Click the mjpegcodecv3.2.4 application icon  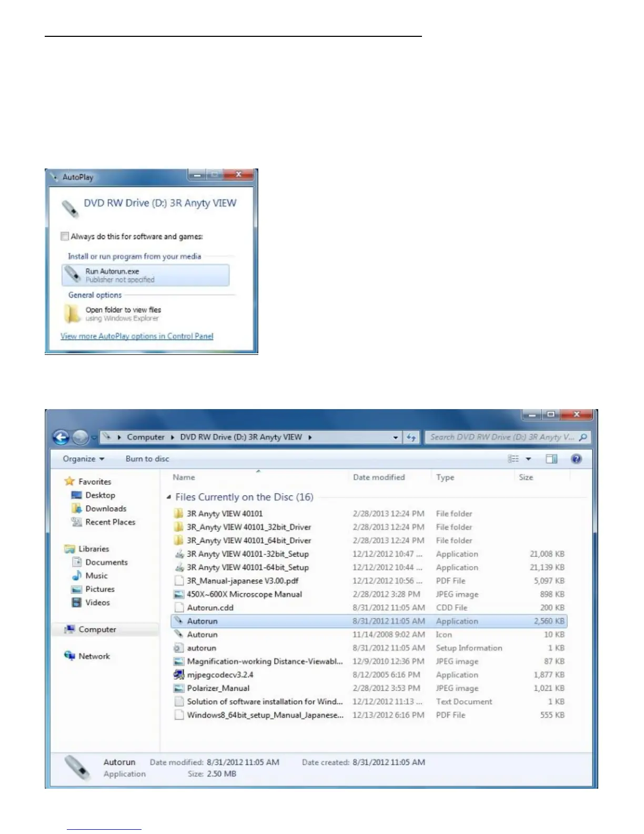tap(179, 674)
